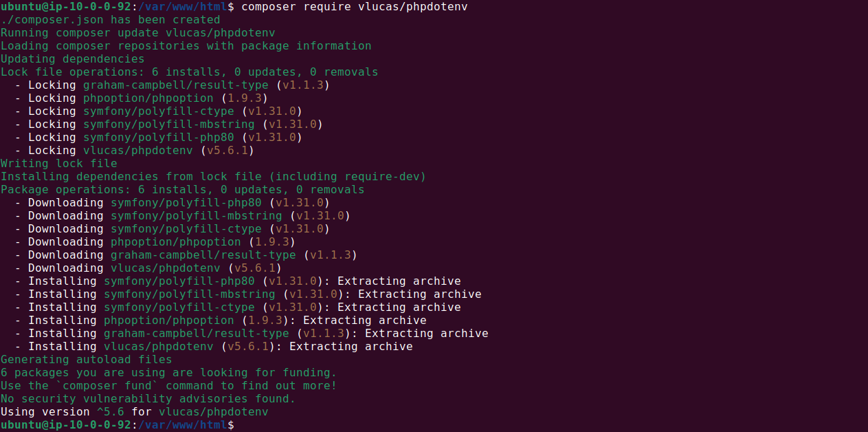
Task: Click 'Installing vlucas/phpdotenv' extracting archive line
Action: 214,347
